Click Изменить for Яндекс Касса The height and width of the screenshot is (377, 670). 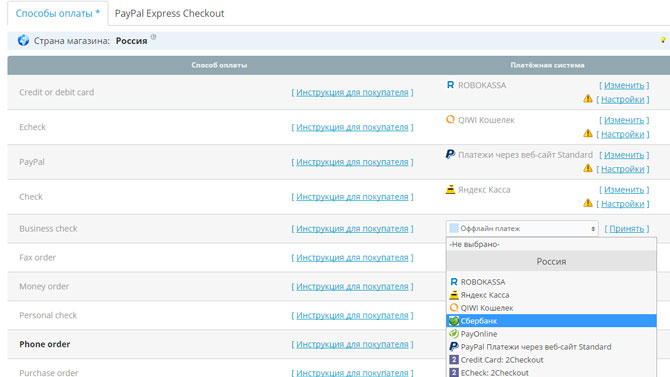click(624, 190)
